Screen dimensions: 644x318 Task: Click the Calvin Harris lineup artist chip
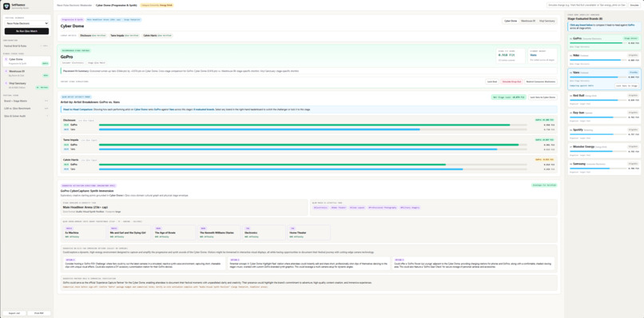[157, 36]
